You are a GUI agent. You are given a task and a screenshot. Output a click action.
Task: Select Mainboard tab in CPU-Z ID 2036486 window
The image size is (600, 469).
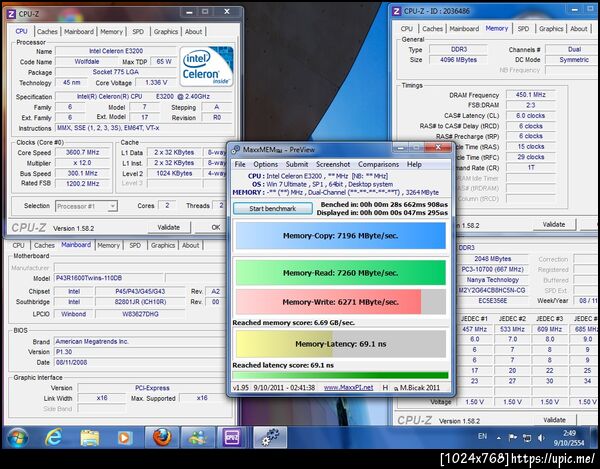coord(464,29)
